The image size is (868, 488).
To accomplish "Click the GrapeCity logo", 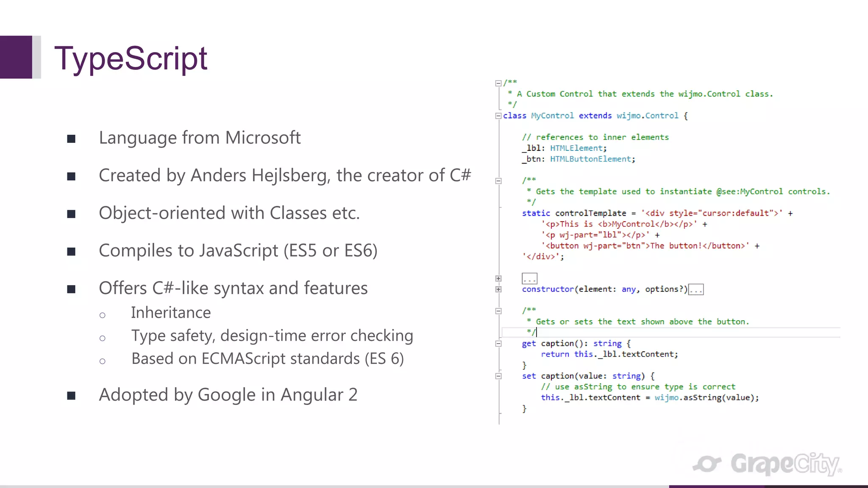I will [x=767, y=464].
